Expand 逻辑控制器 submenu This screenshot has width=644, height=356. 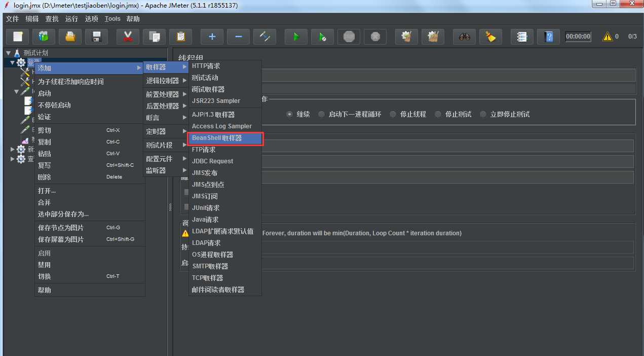(x=166, y=81)
